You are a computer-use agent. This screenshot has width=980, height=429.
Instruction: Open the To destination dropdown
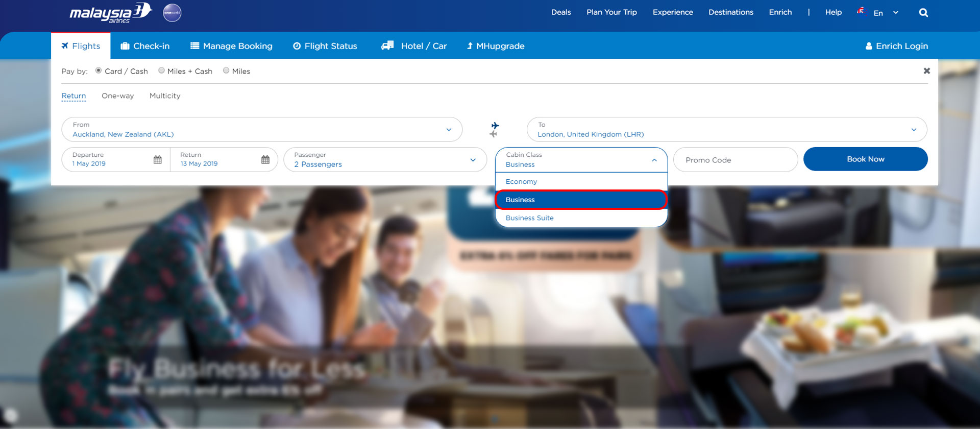[727, 130]
